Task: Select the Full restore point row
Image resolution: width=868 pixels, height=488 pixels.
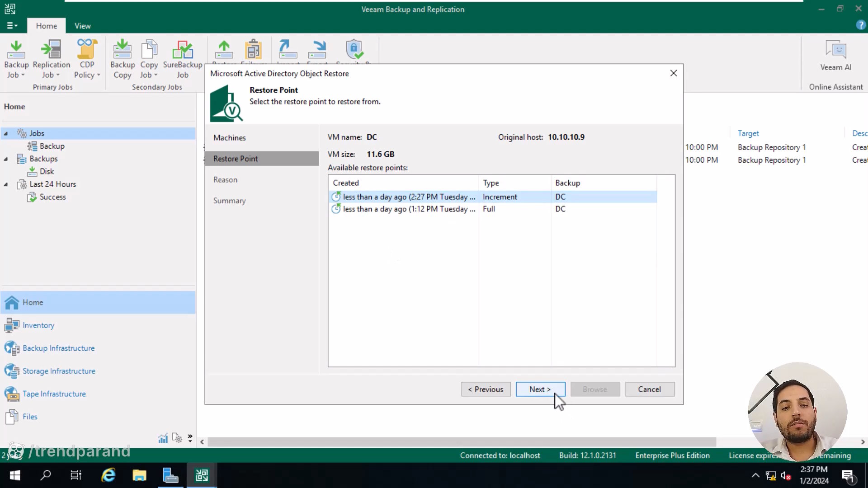Action: click(x=493, y=209)
